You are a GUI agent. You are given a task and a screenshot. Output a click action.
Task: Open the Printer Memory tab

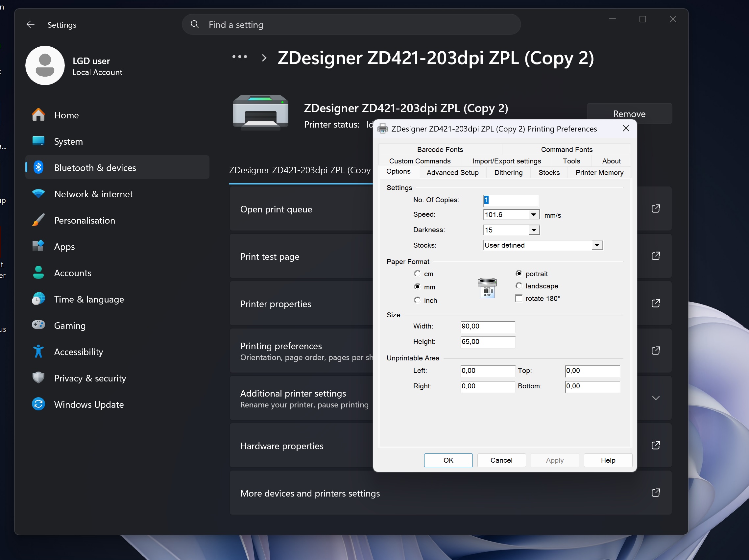click(x=599, y=173)
